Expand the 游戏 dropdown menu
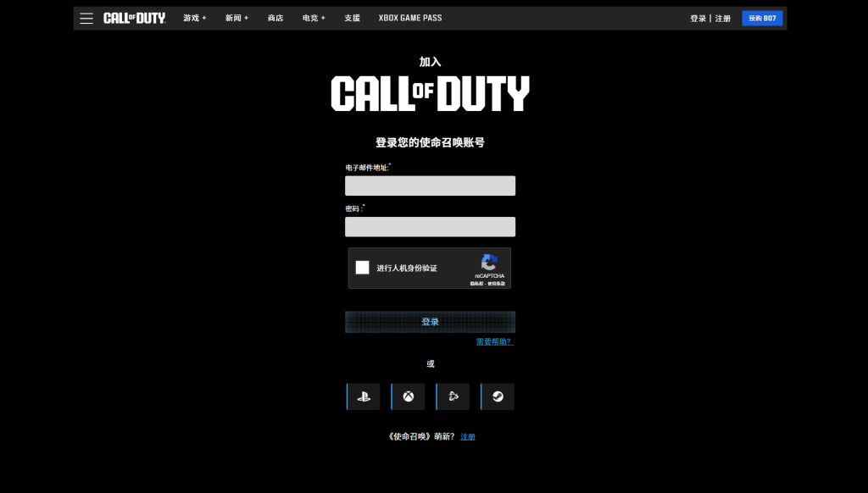 click(x=195, y=19)
